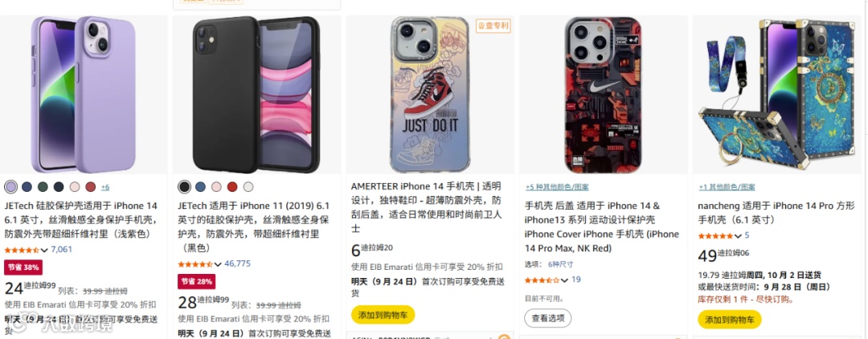The image size is (868, 339).
Task: Open the purple JETech case product image
Action: 83,94
